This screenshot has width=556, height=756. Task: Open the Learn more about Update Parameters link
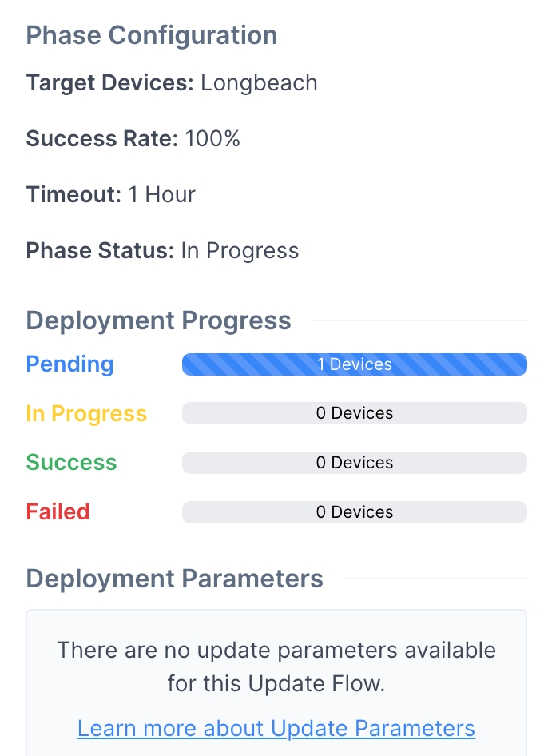click(x=276, y=728)
